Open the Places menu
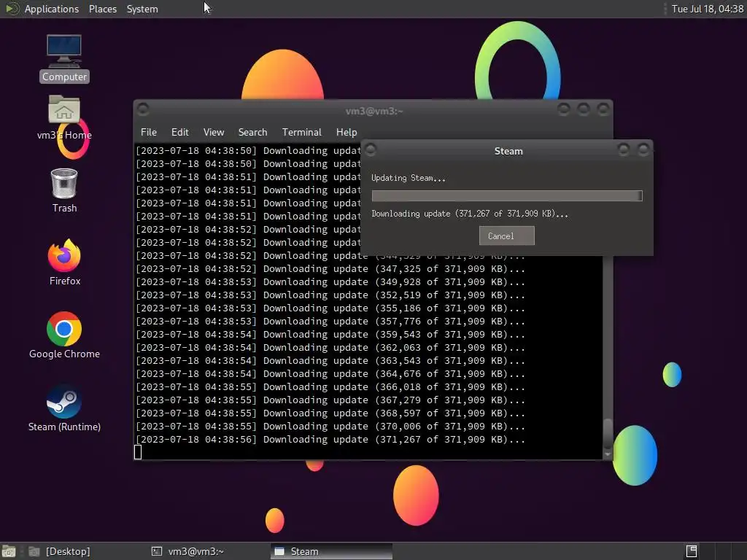The height and width of the screenshot is (560, 747). coord(102,9)
